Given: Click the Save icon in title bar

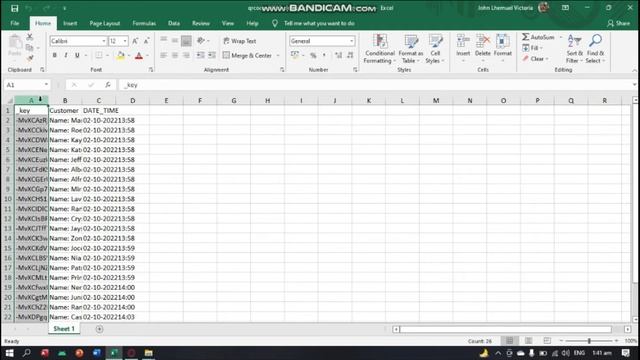Looking at the screenshot, I should pos(15,8).
